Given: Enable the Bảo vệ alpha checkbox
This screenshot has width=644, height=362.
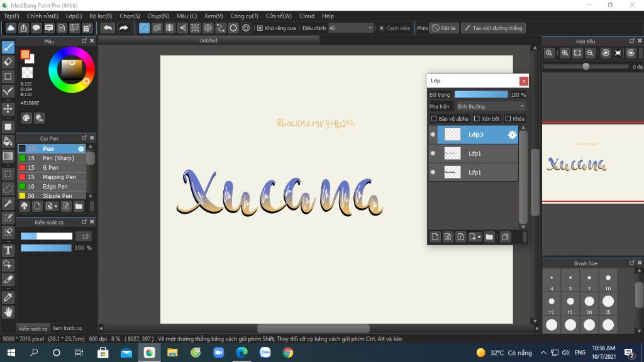Looking at the screenshot, I should [434, 119].
